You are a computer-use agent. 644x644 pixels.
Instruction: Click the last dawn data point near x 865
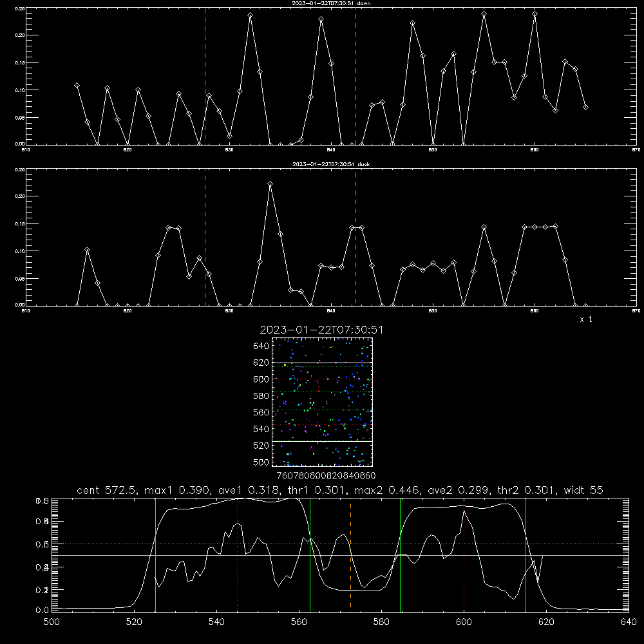tap(585, 107)
